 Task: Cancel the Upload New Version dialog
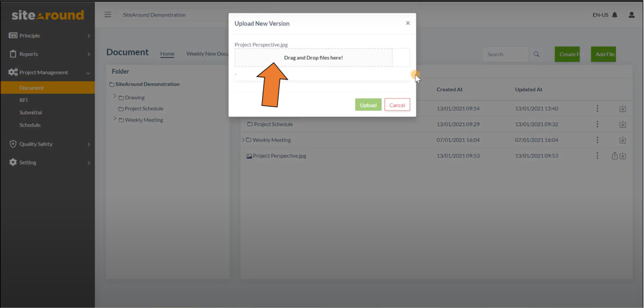coord(397,105)
